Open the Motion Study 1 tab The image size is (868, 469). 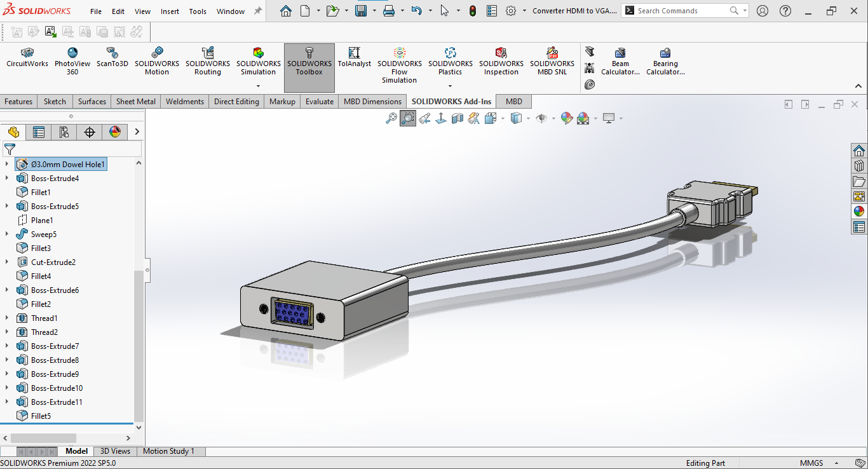(x=168, y=451)
